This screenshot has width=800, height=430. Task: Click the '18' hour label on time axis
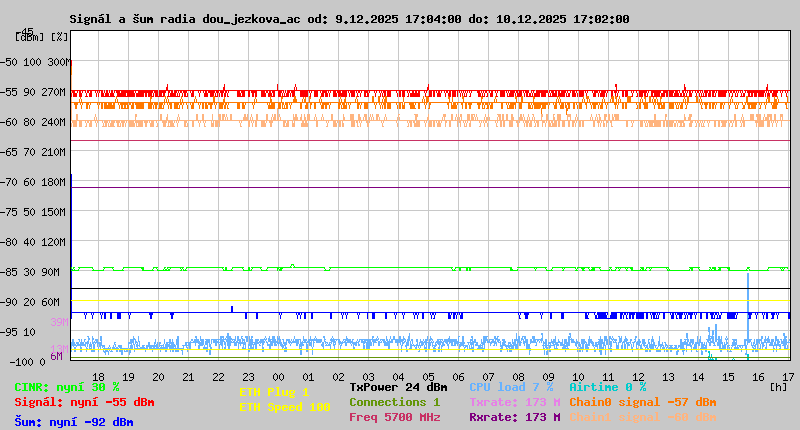[98, 377]
